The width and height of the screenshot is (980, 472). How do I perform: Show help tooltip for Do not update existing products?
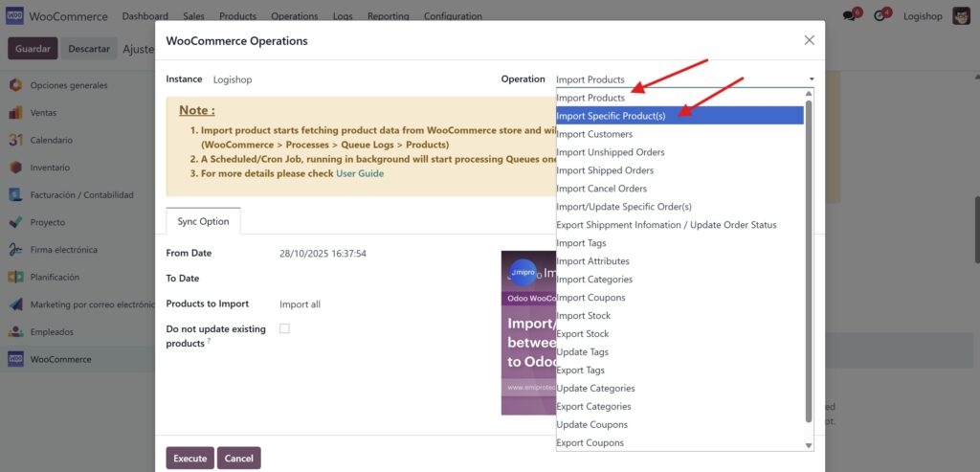209,342
